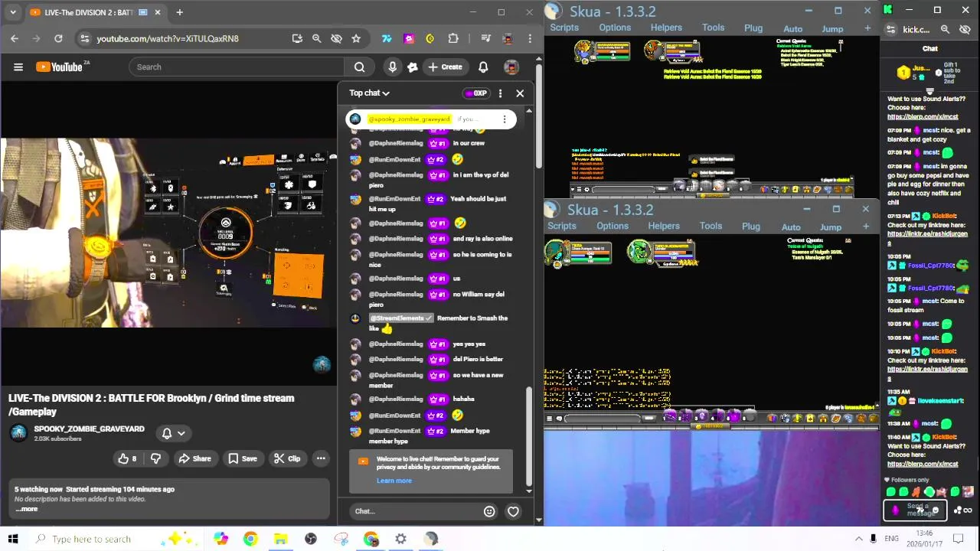Open Plug menu in top Skua window
980x551 pixels.
753,28
